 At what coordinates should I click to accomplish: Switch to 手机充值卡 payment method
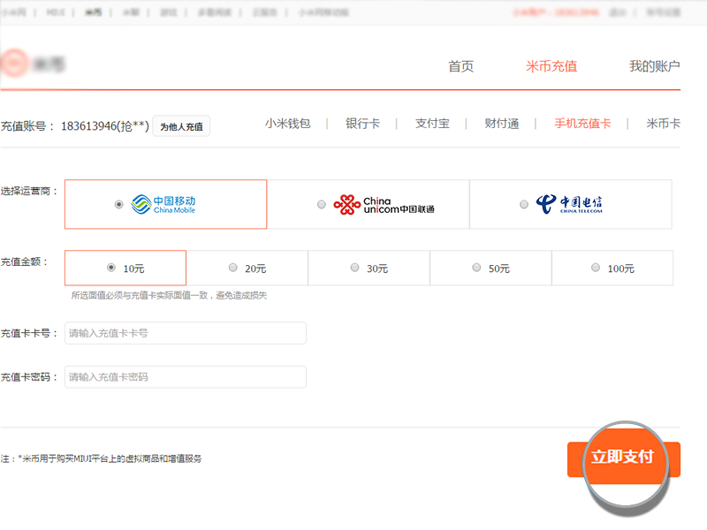582,123
